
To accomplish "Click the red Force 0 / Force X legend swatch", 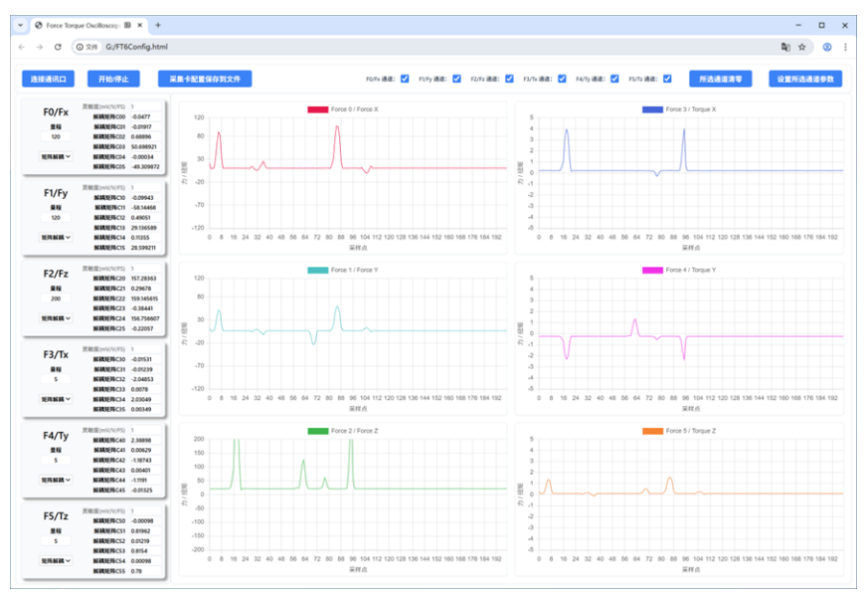I will 318,109.
